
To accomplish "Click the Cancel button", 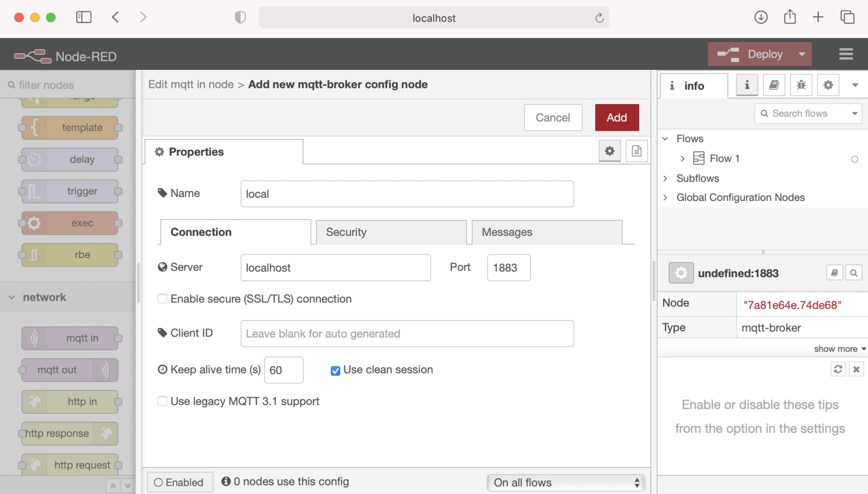I will [553, 118].
